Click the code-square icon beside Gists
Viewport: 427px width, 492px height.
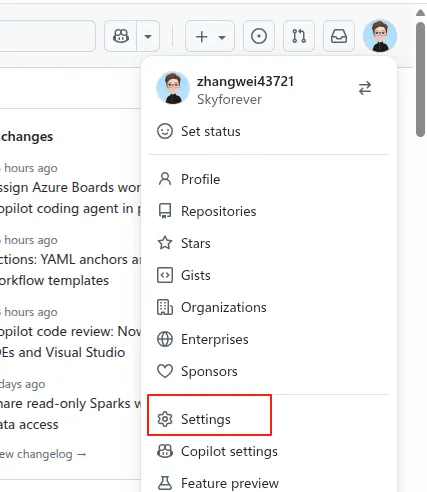pyautogui.click(x=165, y=275)
